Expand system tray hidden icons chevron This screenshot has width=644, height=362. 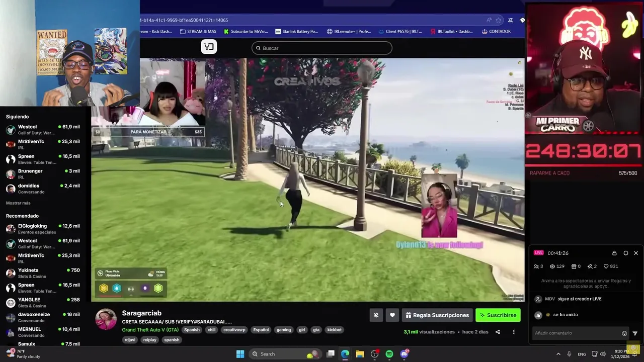[558, 354]
